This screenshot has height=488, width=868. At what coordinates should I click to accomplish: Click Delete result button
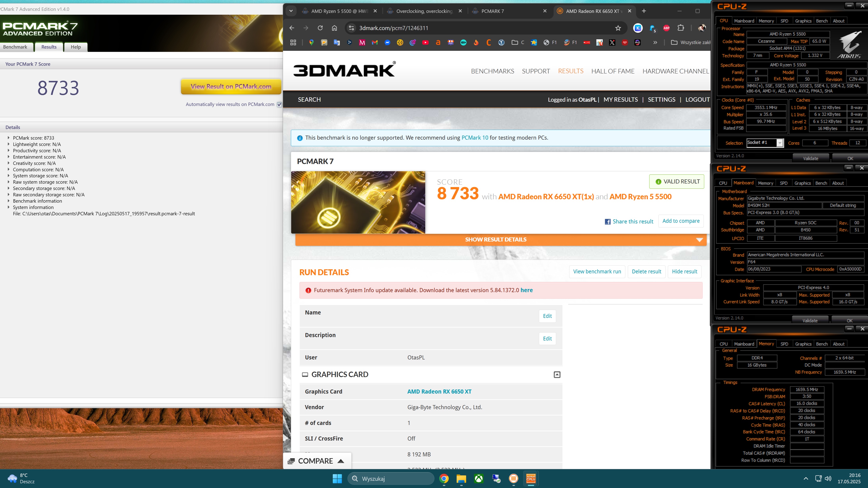646,271
